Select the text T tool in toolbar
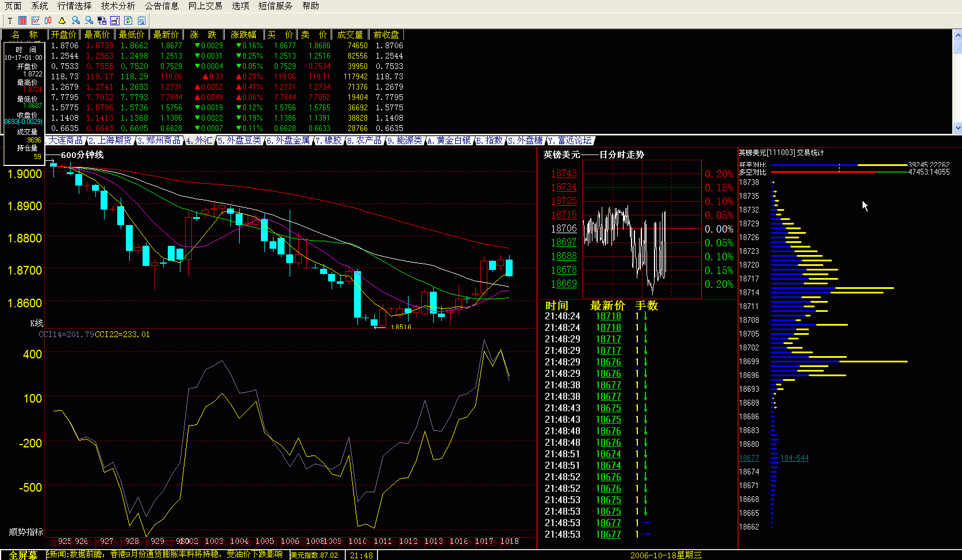This screenshot has width=962, height=560. coord(10,21)
